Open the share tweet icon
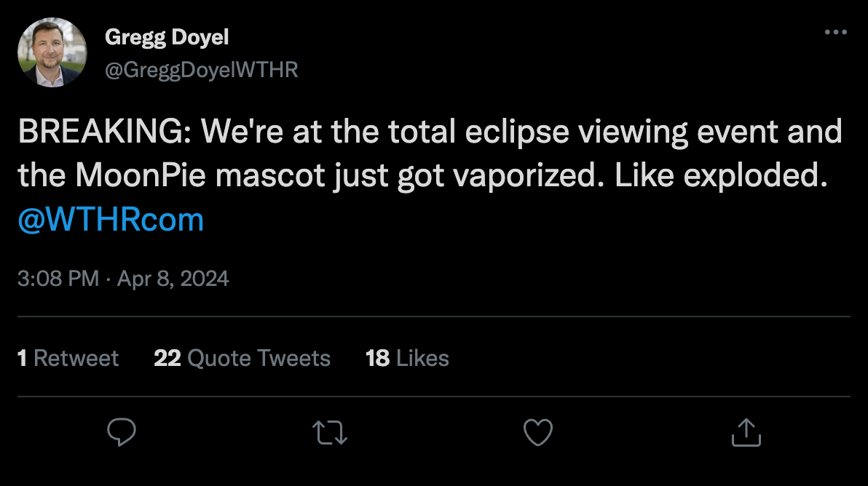The height and width of the screenshot is (486, 868). click(x=746, y=431)
